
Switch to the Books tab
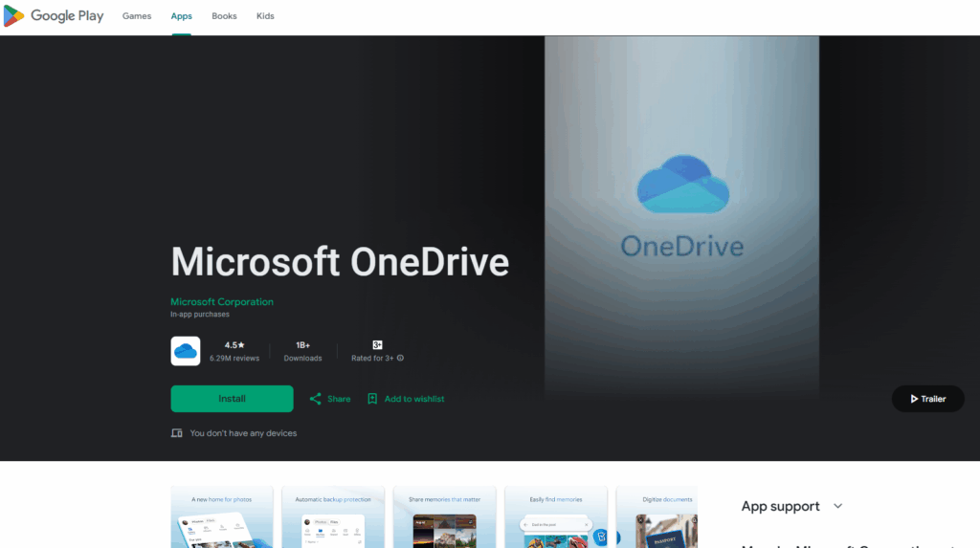[224, 16]
